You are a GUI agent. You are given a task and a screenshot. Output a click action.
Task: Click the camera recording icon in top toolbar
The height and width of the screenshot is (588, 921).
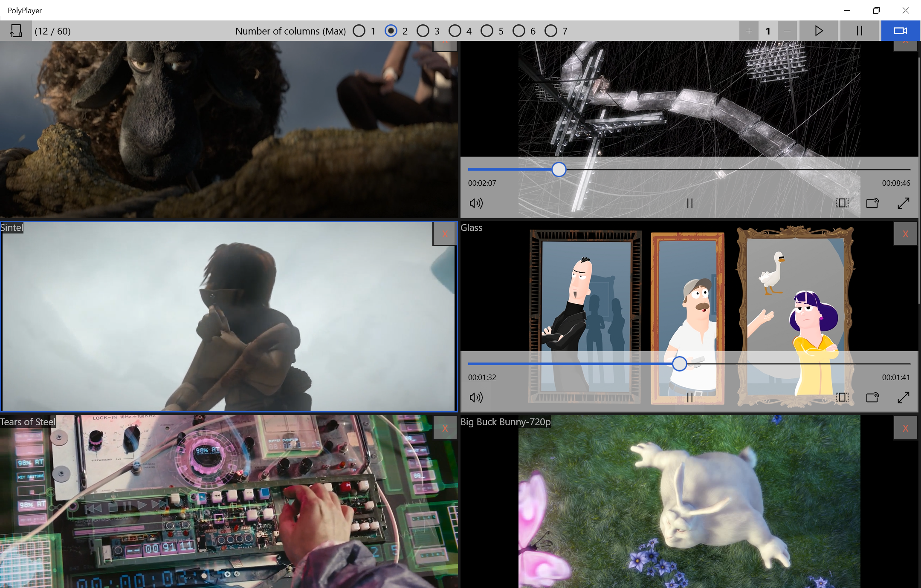(x=900, y=31)
